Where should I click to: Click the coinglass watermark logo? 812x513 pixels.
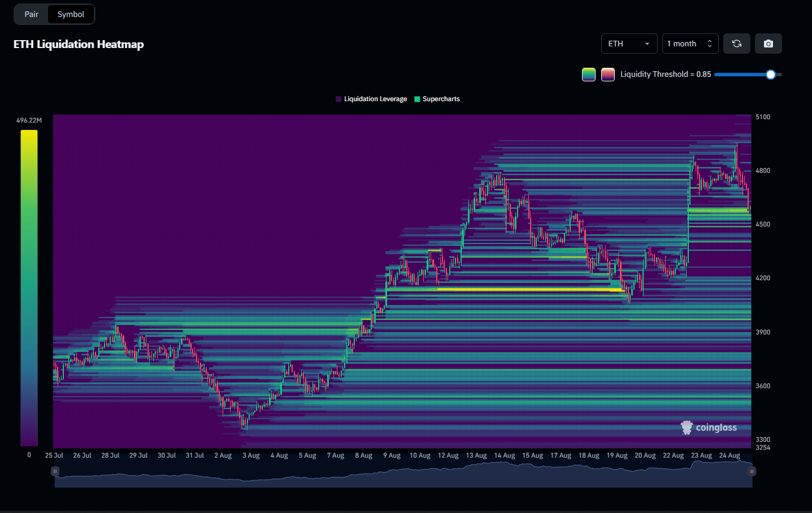point(709,428)
